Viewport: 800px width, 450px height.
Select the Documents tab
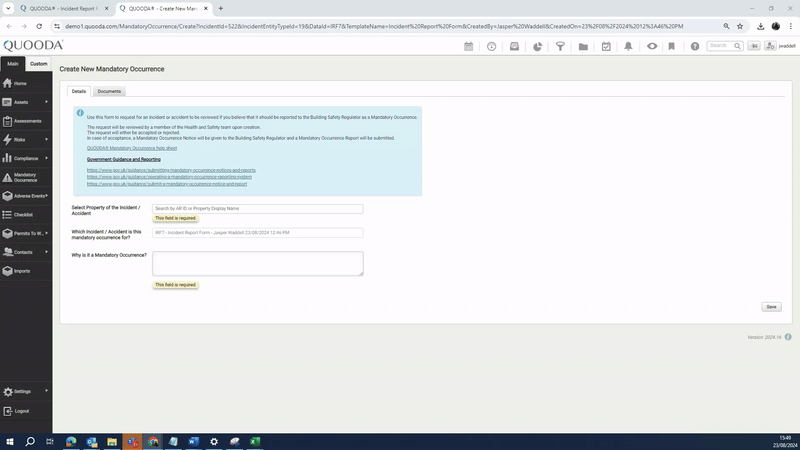(109, 91)
